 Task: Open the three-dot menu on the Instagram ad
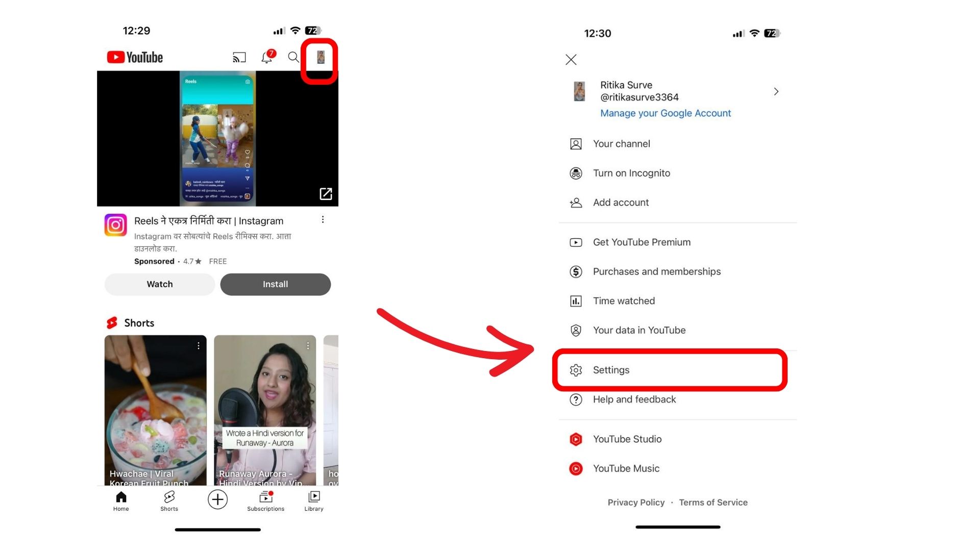click(x=323, y=219)
